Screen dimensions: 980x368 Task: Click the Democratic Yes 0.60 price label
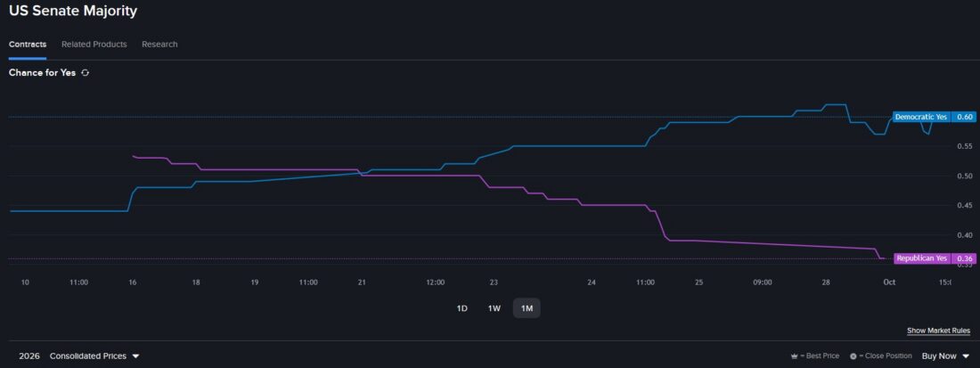[x=934, y=117]
